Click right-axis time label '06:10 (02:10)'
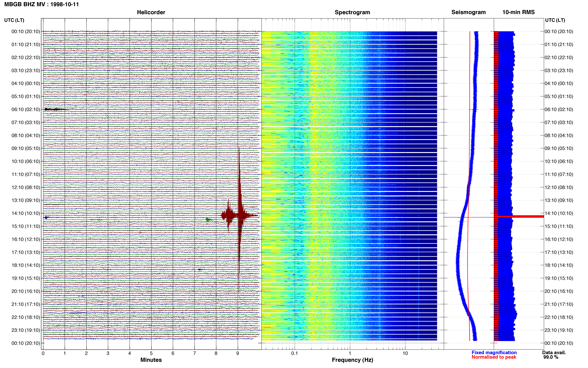Viewport: 588px width, 368px height. pyautogui.click(x=559, y=109)
